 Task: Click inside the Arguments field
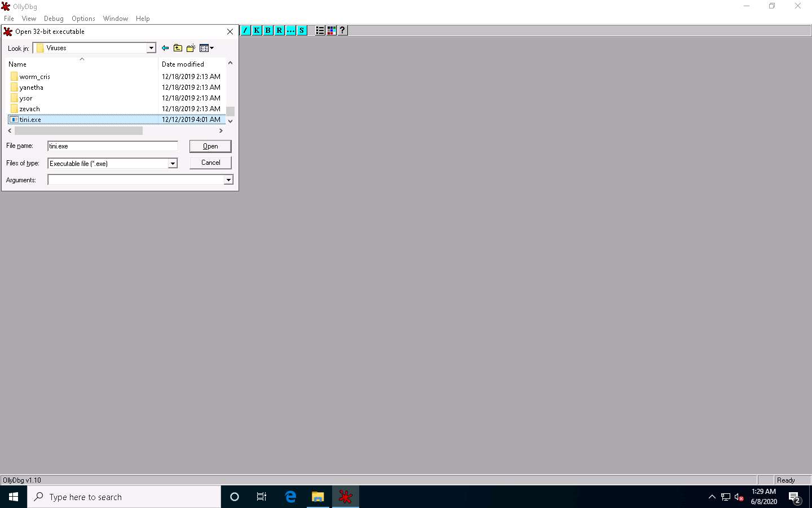point(136,180)
